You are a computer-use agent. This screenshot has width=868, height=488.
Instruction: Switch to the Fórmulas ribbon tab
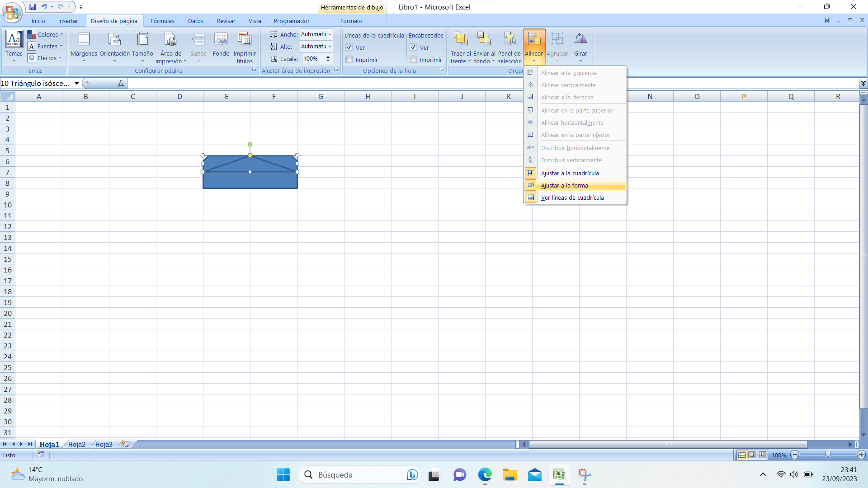(x=162, y=21)
